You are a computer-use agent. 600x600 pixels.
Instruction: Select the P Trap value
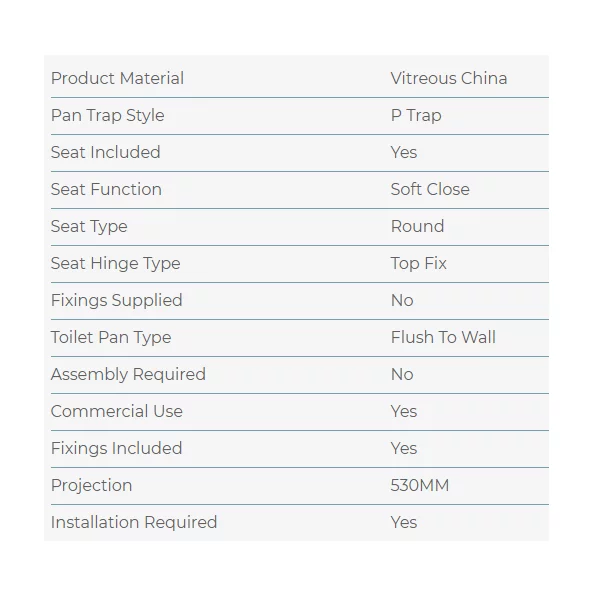416,115
